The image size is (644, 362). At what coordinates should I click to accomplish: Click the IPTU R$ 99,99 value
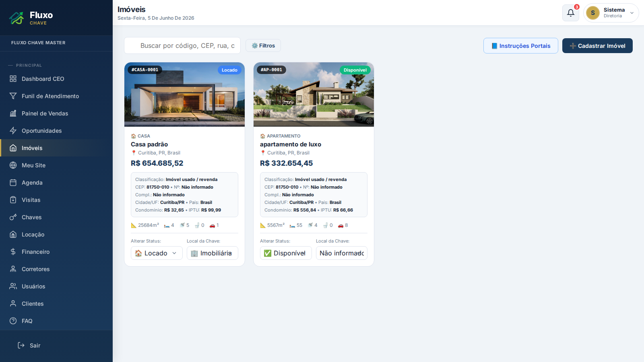coord(211,210)
